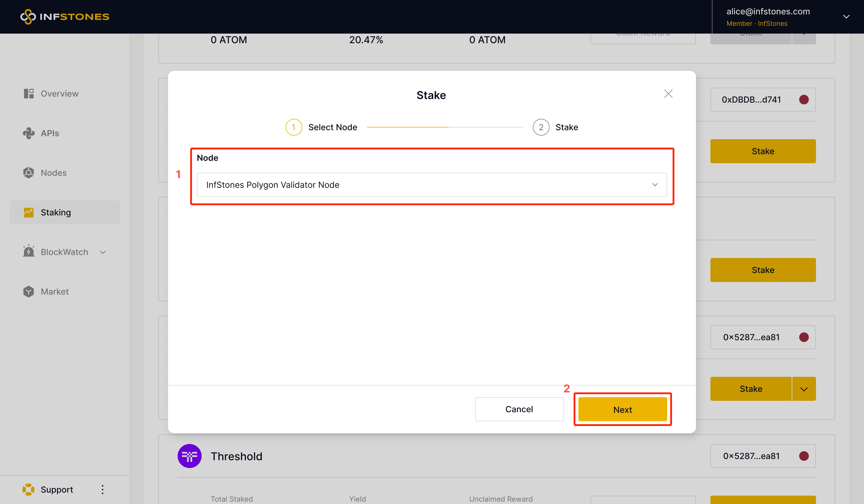864x504 pixels.
Task: Click the Stake split button with dropdown
Action: [751, 389]
